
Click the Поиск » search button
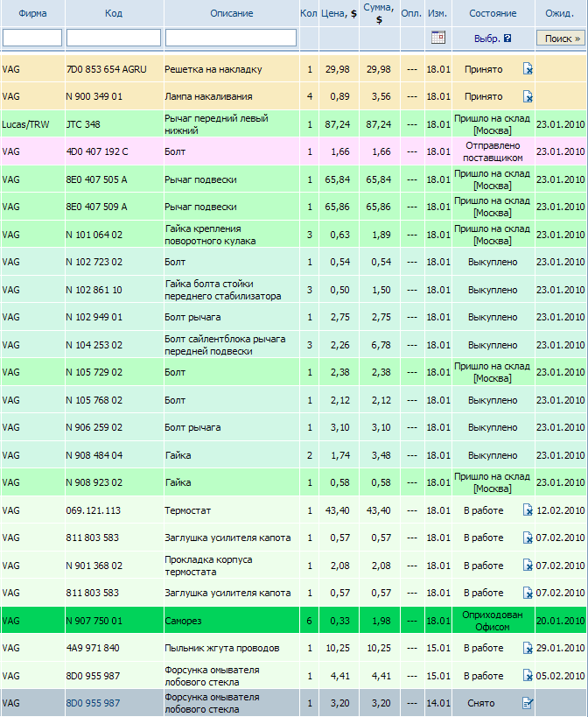pos(561,39)
